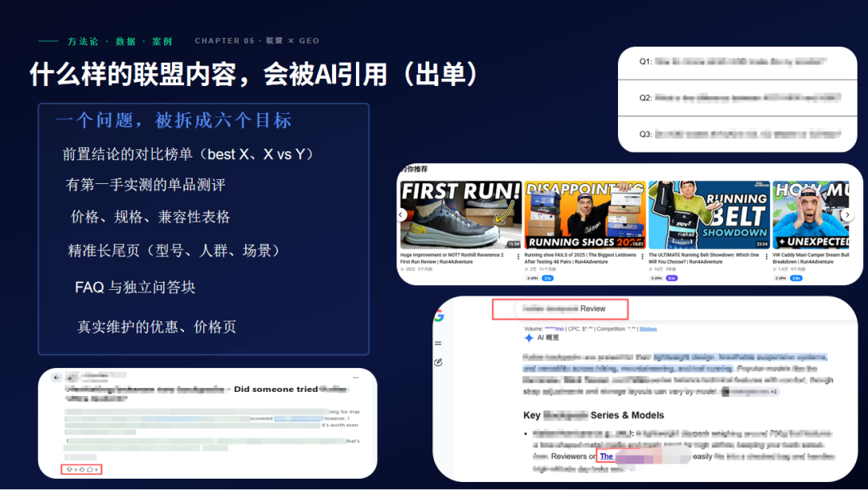Click the 2 VPH badge
This screenshot has width=868, height=490.
[x=780, y=278]
